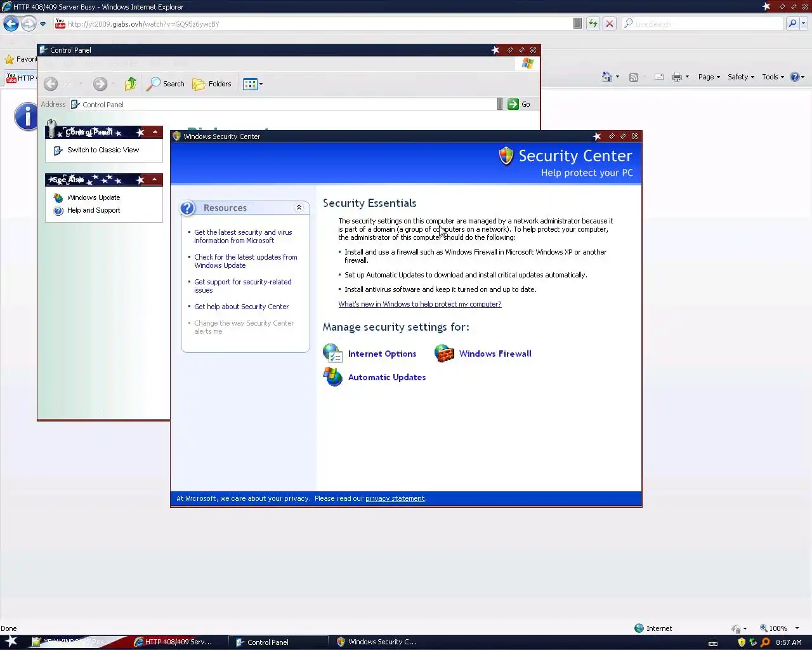Image resolution: width=812 pixels, height=650 pixels.
Task: Click Back button in Control Panel window
Action: point(51,84)
